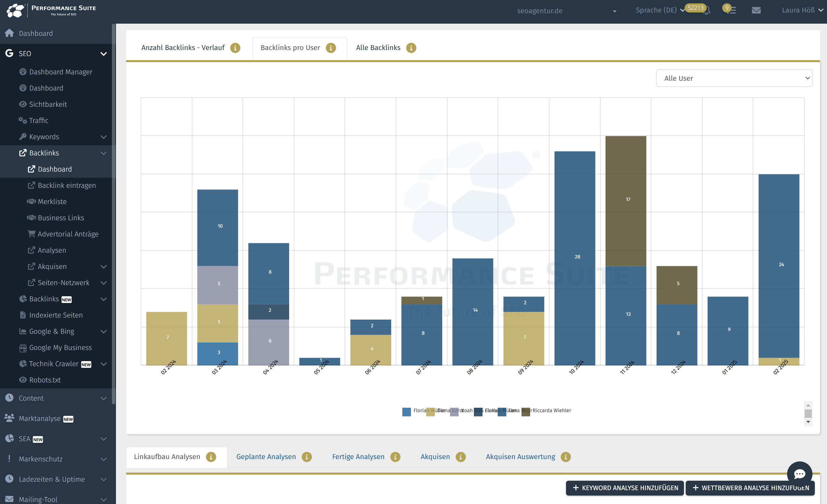Click the Performance Suite logo
Viewport: 827px width, 504px height.
coord(51,11)
